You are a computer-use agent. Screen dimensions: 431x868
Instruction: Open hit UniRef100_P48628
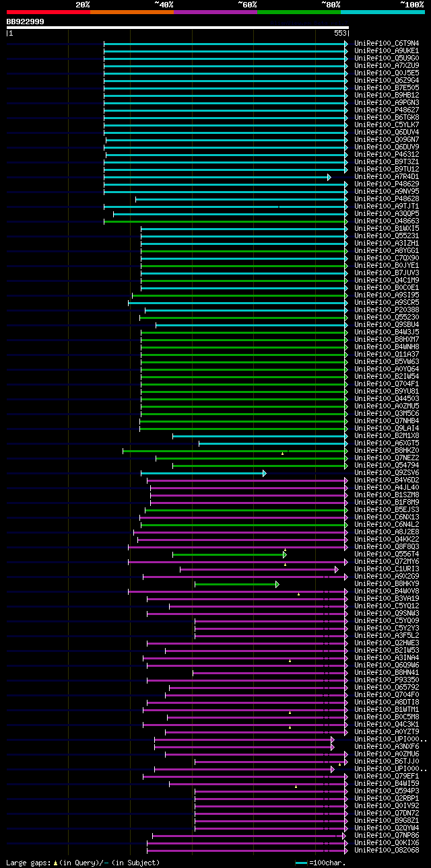pyautogui.click(x=387, y=198)
